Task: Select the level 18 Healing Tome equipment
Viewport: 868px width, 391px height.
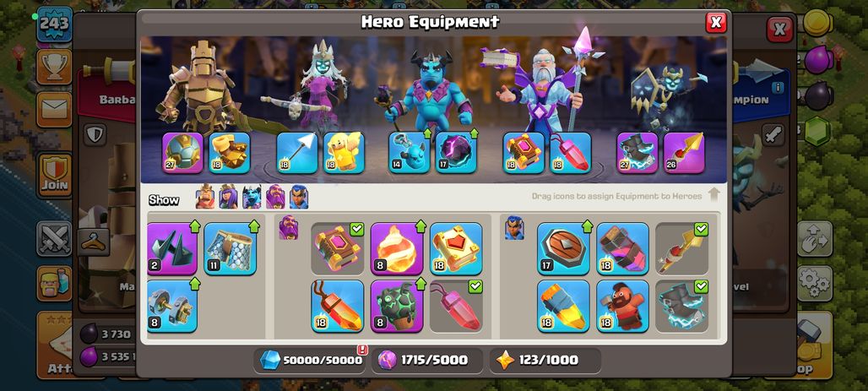Action: click(x=456, y=248)
